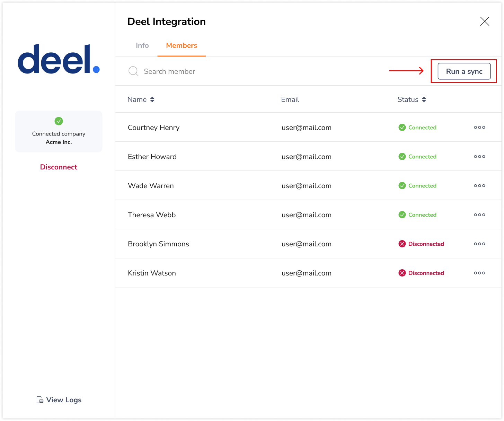Open more options for Theresa Webb
504x421 pixels.
click(x=479, y=214)
